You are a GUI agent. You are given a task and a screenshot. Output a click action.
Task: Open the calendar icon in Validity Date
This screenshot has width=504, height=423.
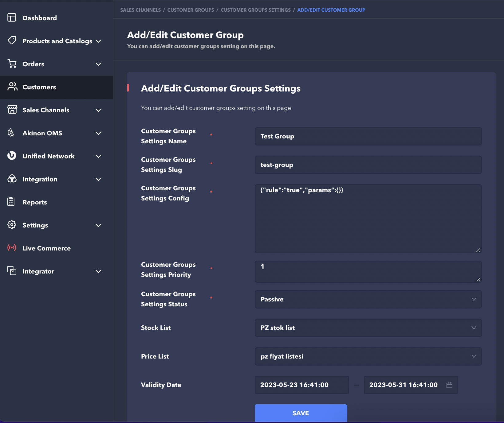449,385
